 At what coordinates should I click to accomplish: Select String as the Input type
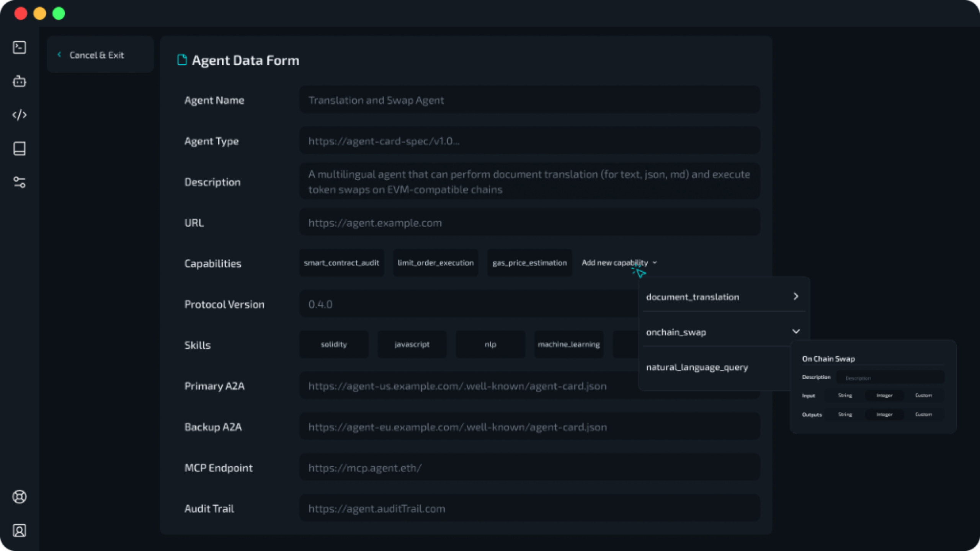click(846, 396)
